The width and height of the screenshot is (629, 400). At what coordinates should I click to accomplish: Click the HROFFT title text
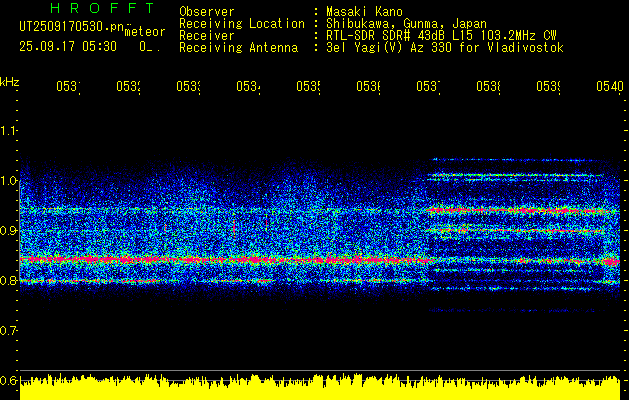(102, 8)
